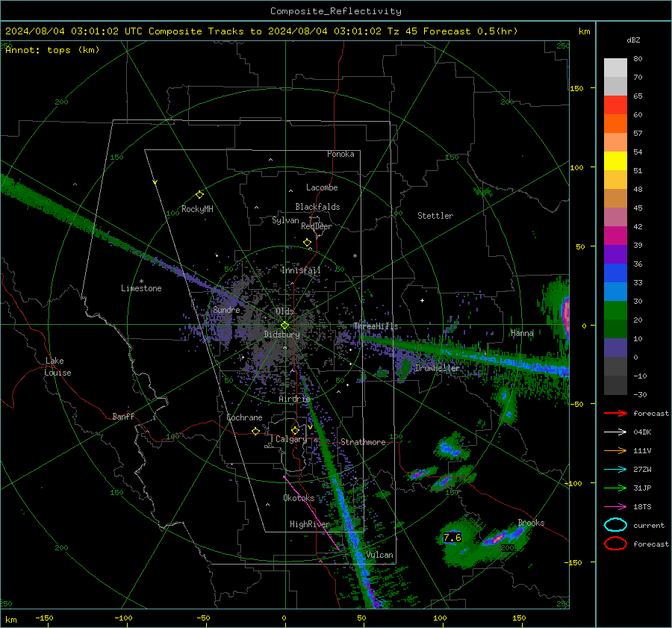Click the yellow diamond marker above Calgary
This screenshot has width=672, height=628.
point(295,430)
